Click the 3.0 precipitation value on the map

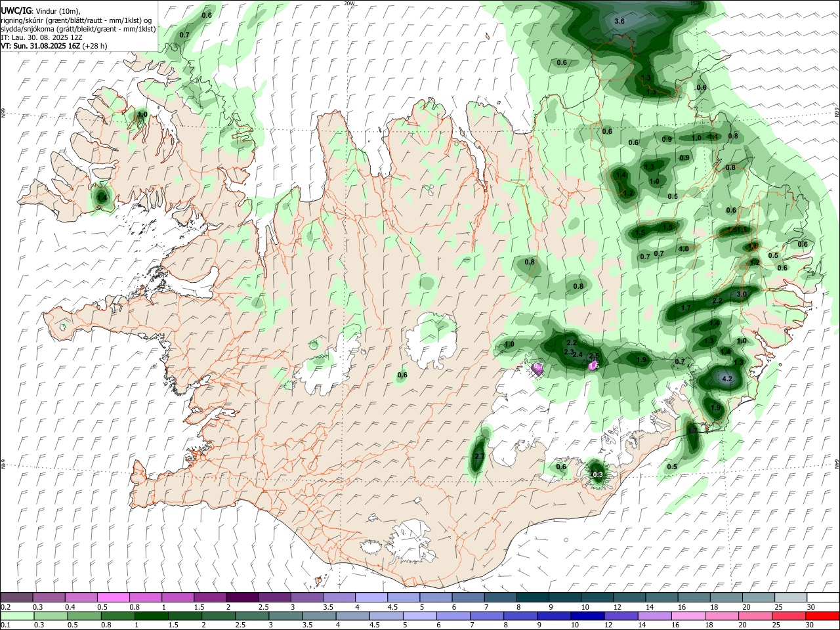pos(742,295)
